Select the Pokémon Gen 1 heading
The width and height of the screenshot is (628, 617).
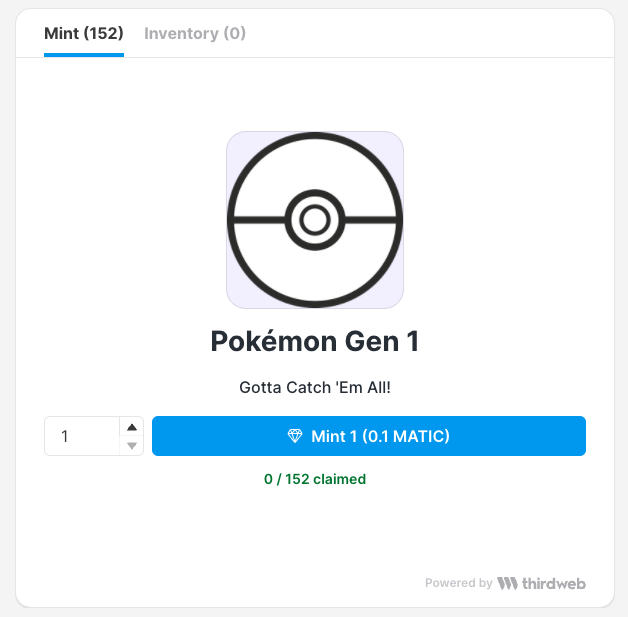coord(315,342)
